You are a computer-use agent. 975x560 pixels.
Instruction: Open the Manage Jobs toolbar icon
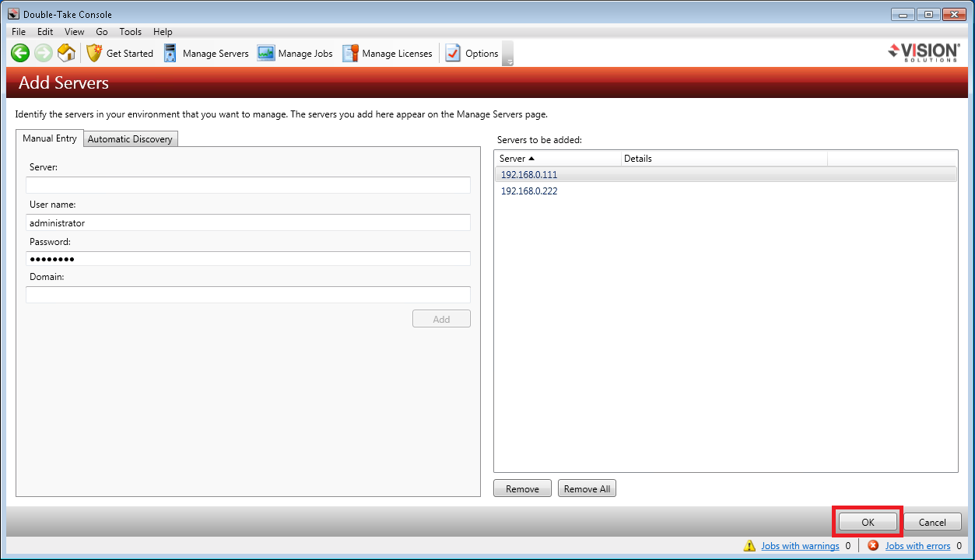point(266,53)
